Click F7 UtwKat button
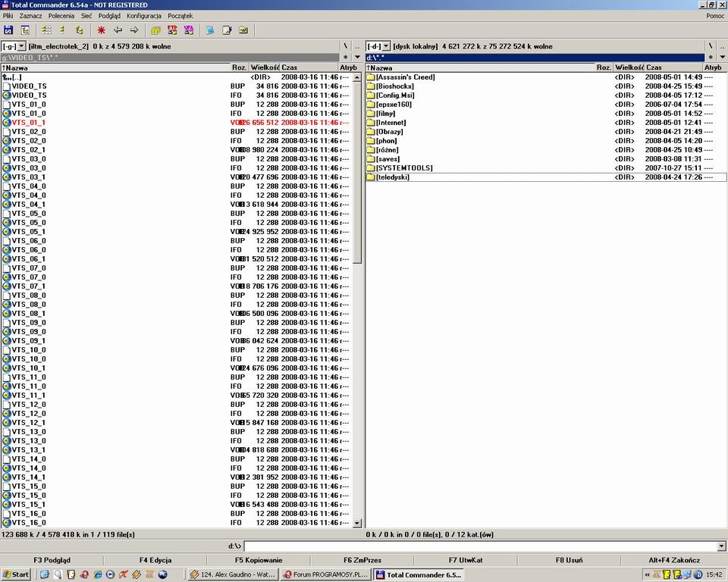Image resolution: width=728 pixels, height=582 pixels. (466, 560)
